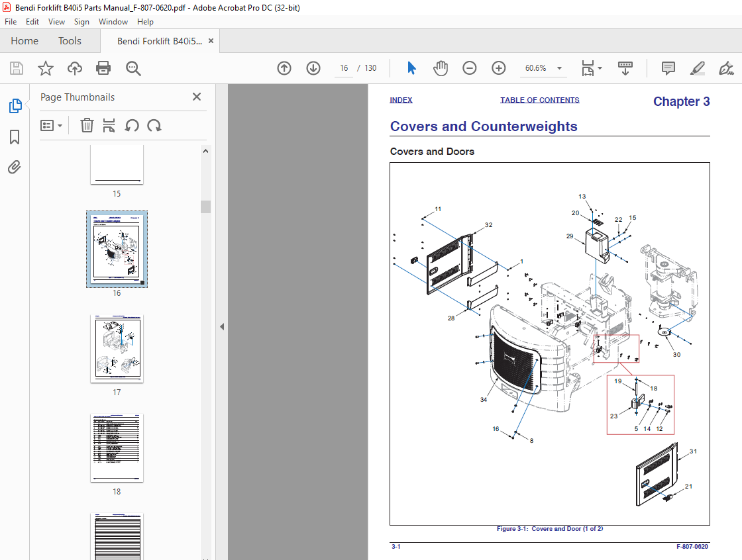Click the current page number field

344,68
